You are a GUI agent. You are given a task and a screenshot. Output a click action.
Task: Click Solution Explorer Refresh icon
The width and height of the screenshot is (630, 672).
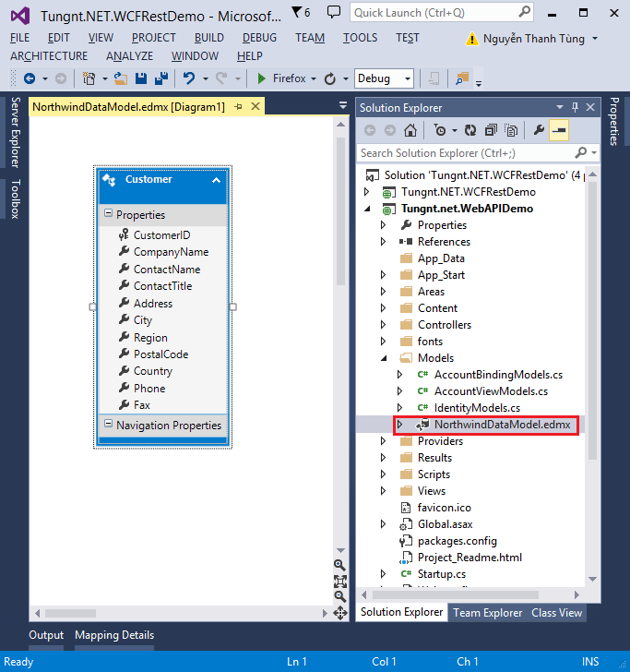470,130
